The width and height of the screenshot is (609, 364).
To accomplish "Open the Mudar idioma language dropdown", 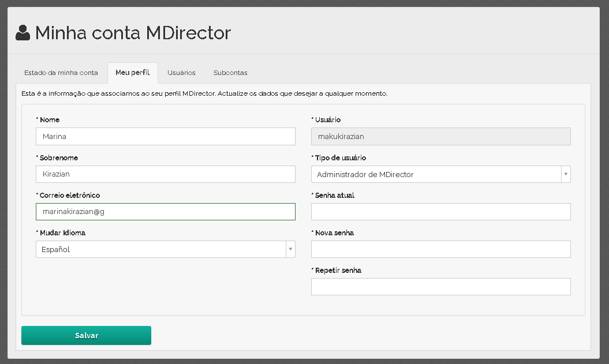I will tap(165, 249).
